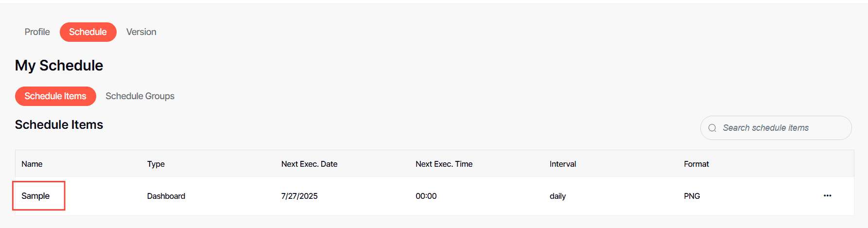Click the Next Exec. Date column header

pyautogui.click(x=309, y=164)
